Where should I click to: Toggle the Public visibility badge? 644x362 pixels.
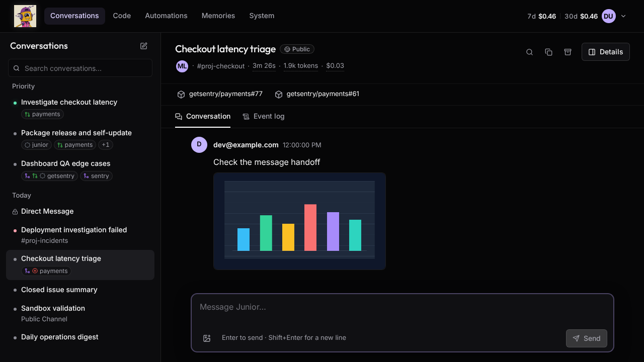point(297,49)
